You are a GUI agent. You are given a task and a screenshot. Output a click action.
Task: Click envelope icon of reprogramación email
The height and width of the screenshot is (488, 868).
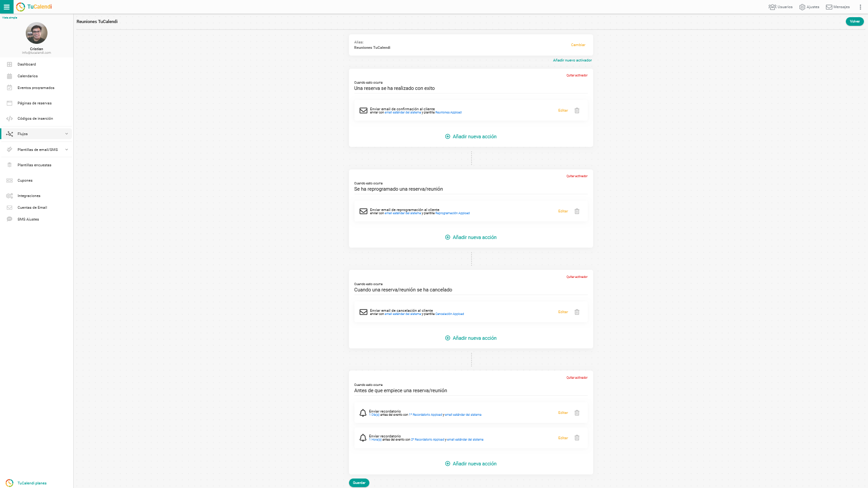click(363, 211)
